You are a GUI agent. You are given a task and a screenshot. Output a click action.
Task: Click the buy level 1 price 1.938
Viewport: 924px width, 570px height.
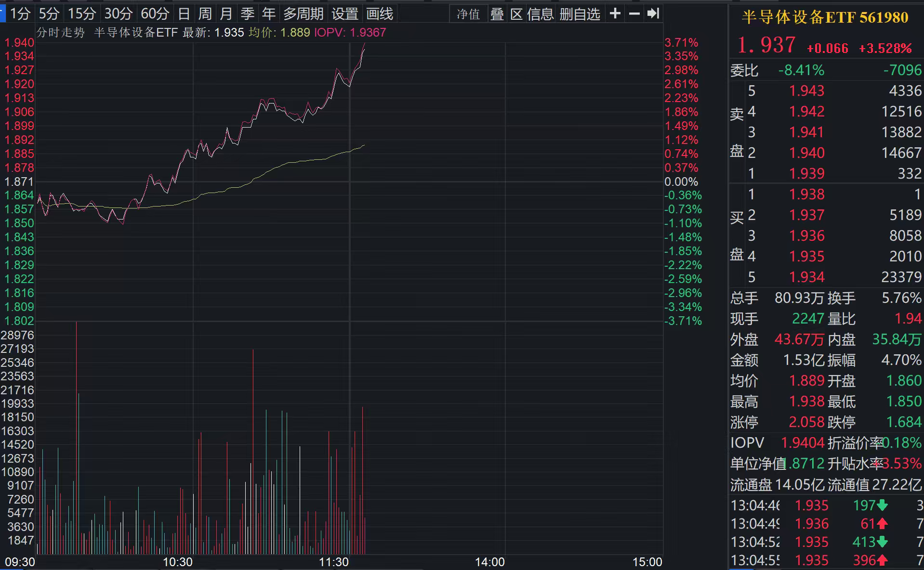pos(806,194)
